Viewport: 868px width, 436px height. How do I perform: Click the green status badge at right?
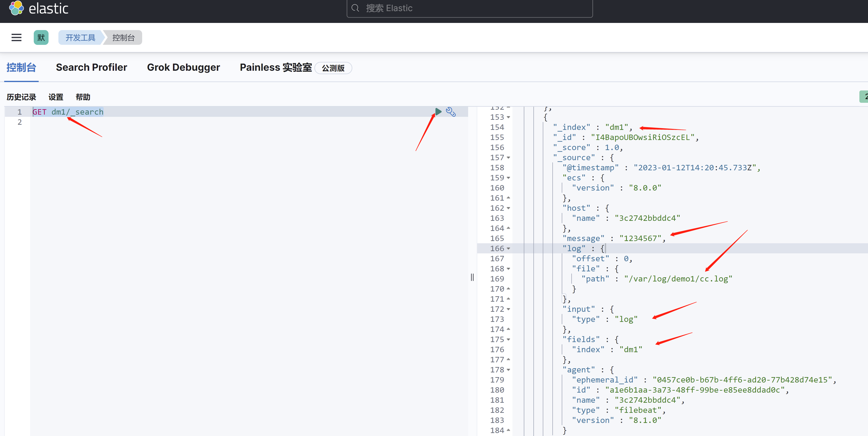click(864, 96)
